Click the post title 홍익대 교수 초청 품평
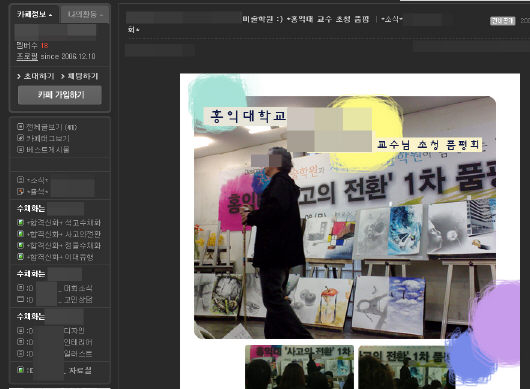Viewport: 530px width, 389px height. click(328, 19)
